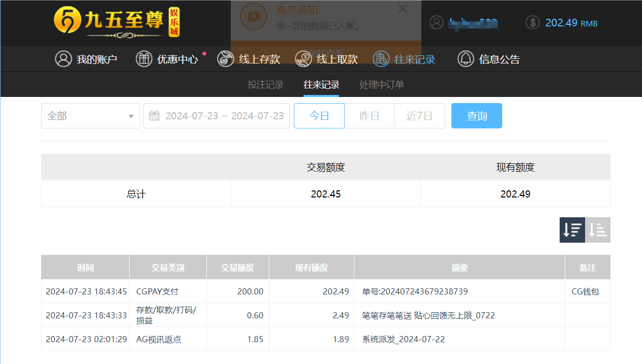642x364 pixels.
Task: Toggle descending sort with the left sort icon
Action: coord(572,229)
